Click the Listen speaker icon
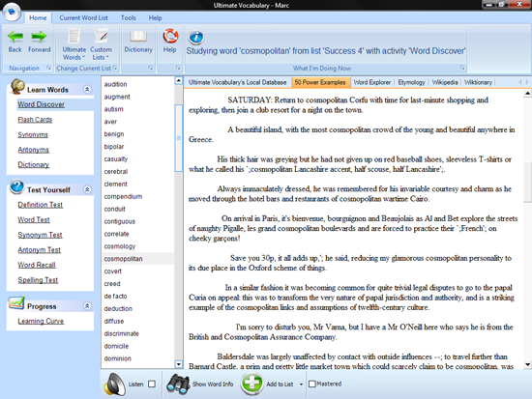Viewport: 532px width, 399px height. pyautogui.click(x=114, y=385)
